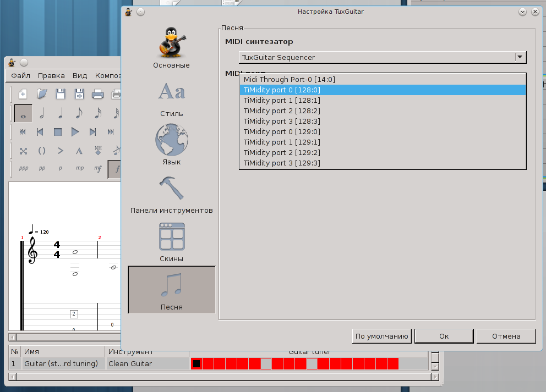This screenshot has width=546, height=392.
Task: Click the Open file folder icon
Action: point(42,94)
